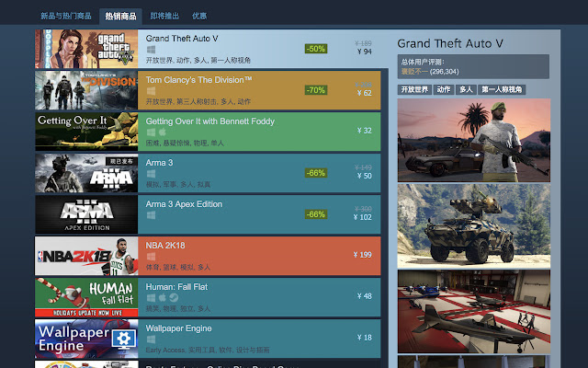588x368 pixels.
Task: Click Apple icon under Human: Fall Flat
Action: 163,298
